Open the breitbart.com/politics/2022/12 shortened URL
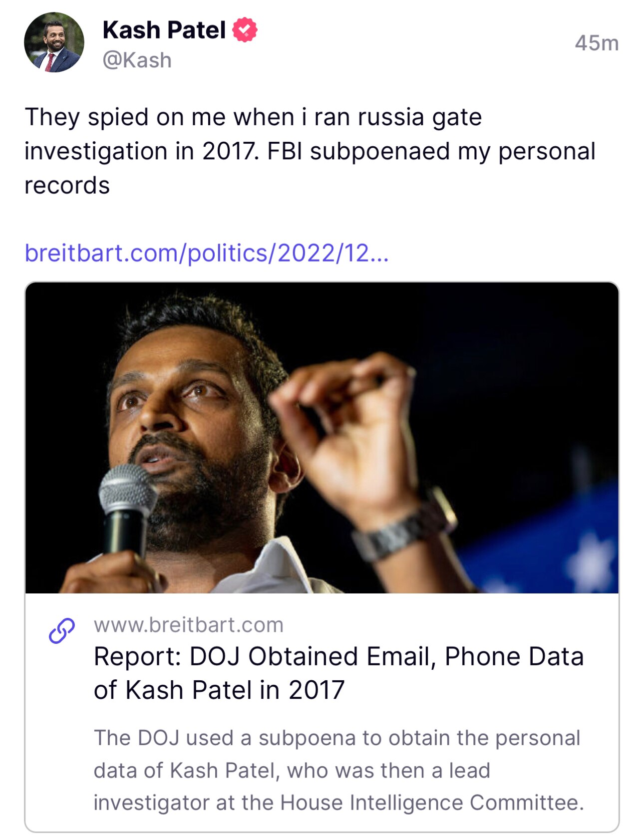The image size is (641, 840). pos(208,255)
